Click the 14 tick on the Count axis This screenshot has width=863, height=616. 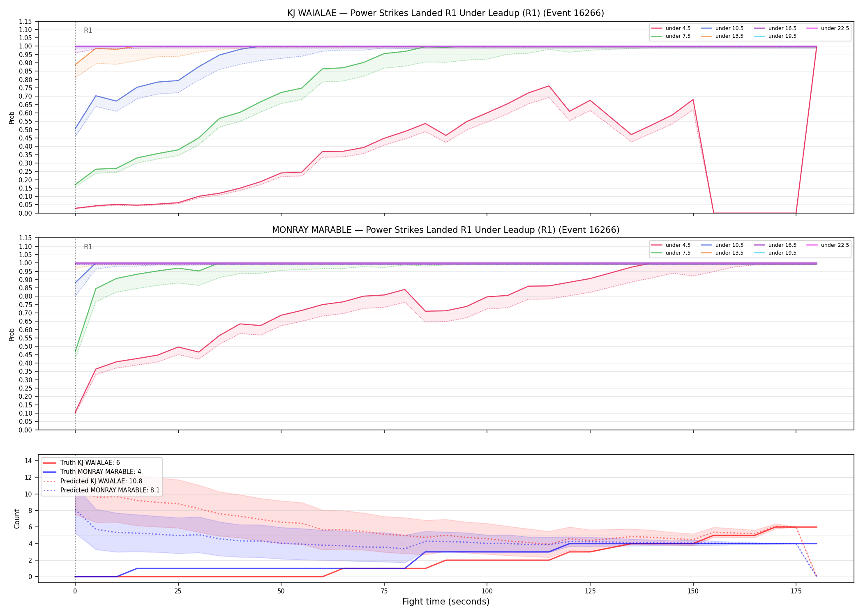click(x=28, y=461)
